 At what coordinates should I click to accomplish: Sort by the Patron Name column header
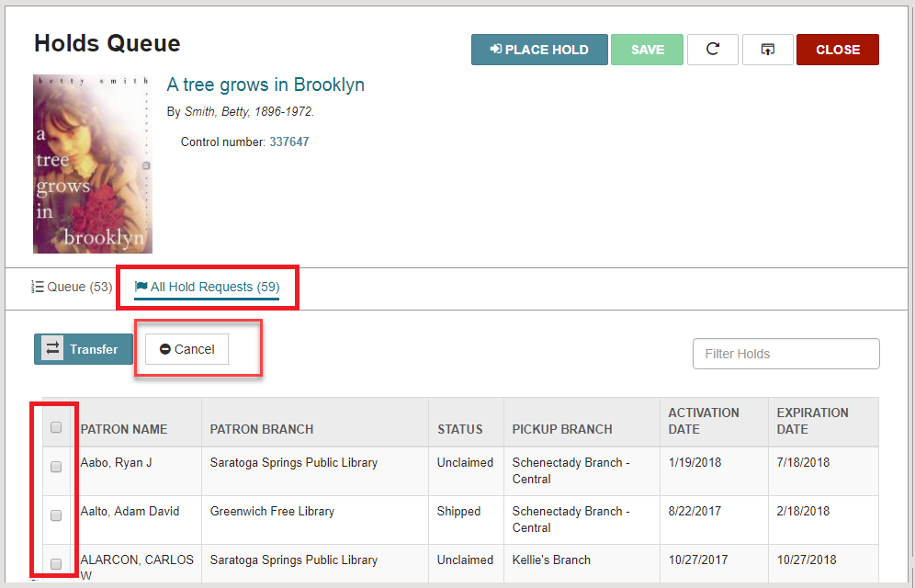pyautogui.click(x=124, y=429)
